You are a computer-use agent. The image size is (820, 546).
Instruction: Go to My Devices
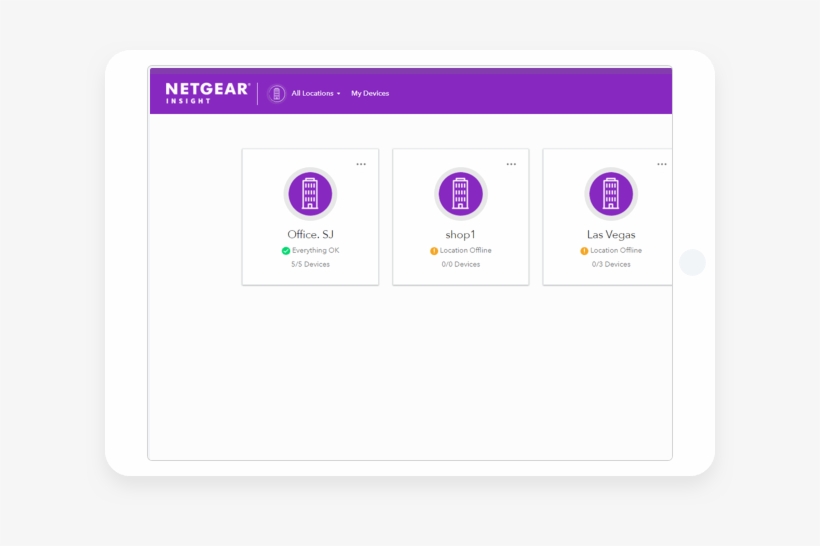pos(370,93)
